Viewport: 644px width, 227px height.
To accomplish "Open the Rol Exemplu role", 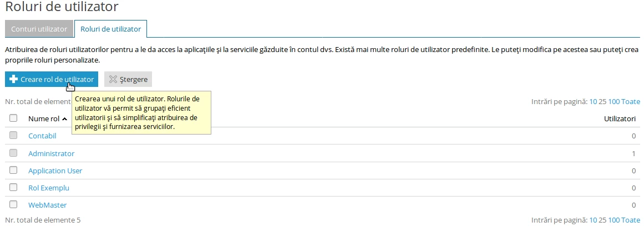I will [x=49, y=188].
